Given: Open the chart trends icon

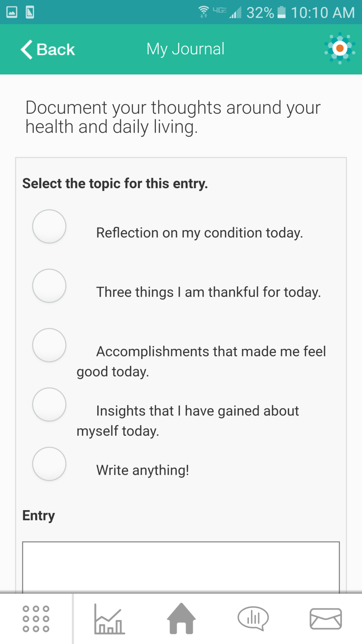Looking at the screenshot, I should (109, 619).
